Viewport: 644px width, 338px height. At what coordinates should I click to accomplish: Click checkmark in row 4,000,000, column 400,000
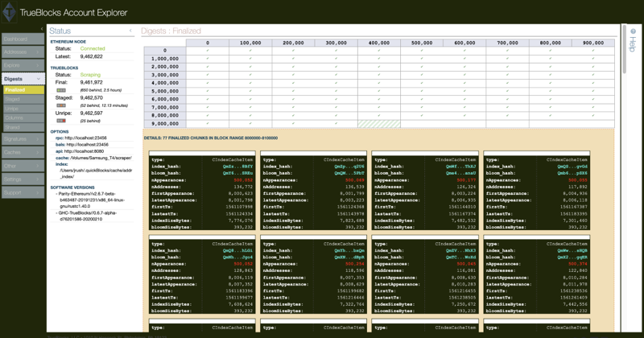[x=378, y=83]
